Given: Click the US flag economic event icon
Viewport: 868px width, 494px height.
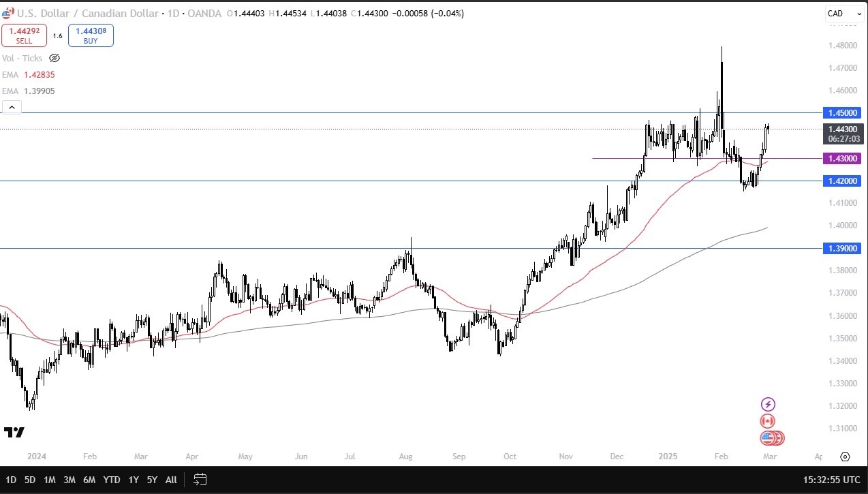Looking at the screenshot, I should 768,438.
